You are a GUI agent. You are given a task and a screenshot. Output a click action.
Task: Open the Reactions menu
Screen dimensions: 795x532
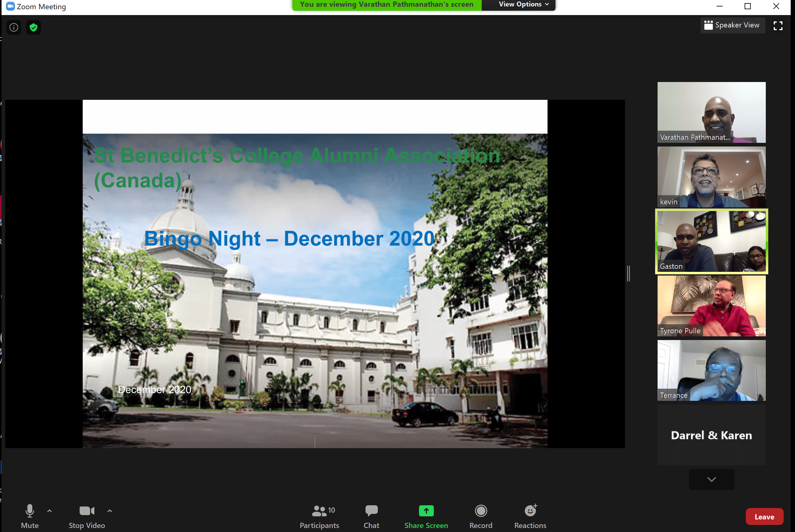(x=530, y=516)
